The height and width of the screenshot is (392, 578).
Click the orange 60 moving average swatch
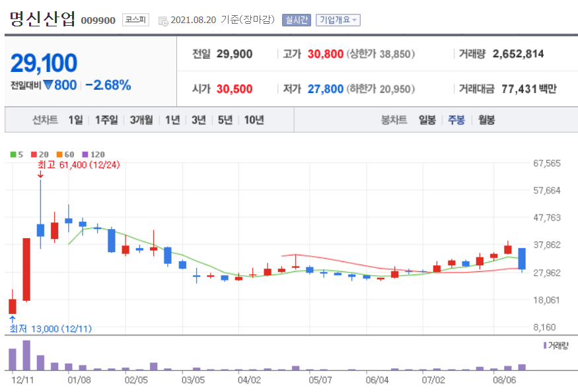pos(59,154)
